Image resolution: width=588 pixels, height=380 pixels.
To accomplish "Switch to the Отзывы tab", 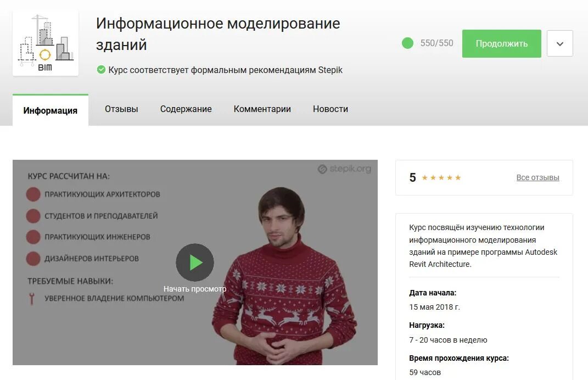I will click(121, 109).
